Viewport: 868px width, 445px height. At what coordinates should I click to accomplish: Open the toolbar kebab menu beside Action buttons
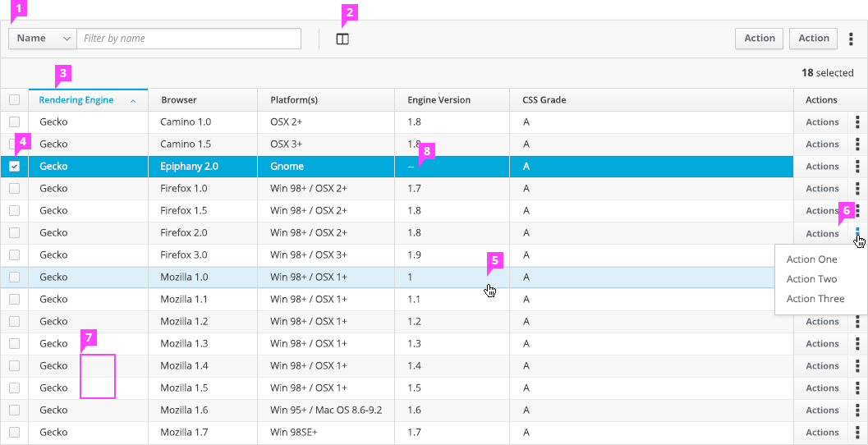[851, 39]
